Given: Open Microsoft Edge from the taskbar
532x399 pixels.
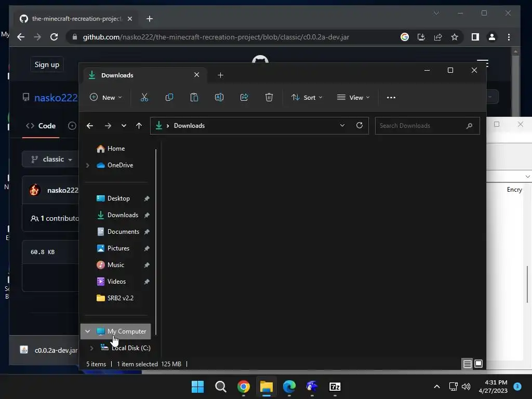Looking at the screenshot, I should pyautogui.click(x=289, y=387).
